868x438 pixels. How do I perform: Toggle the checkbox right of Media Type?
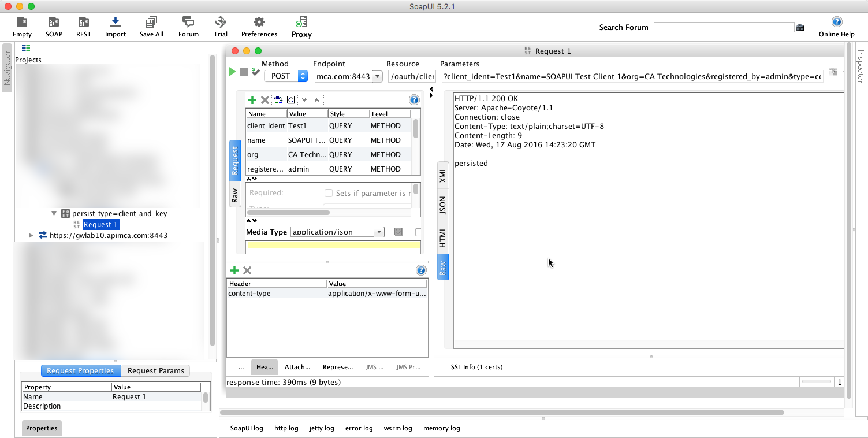(418, 232)
